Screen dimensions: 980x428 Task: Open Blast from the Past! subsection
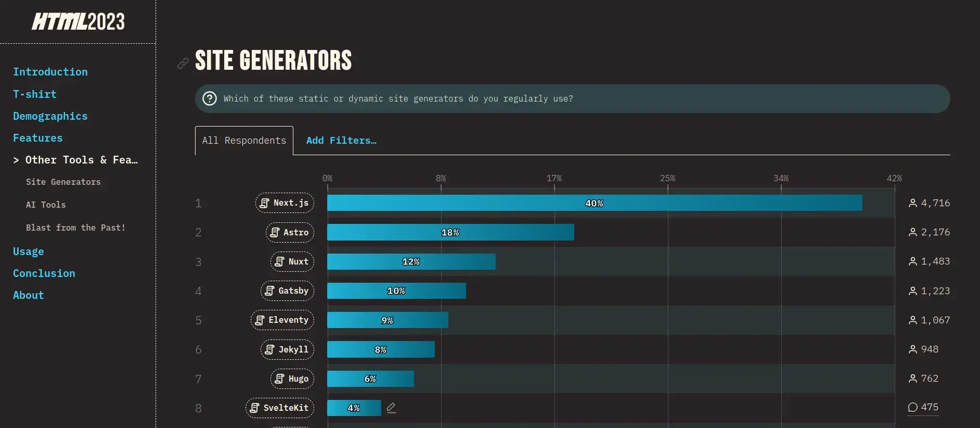[x=75, y=228]
